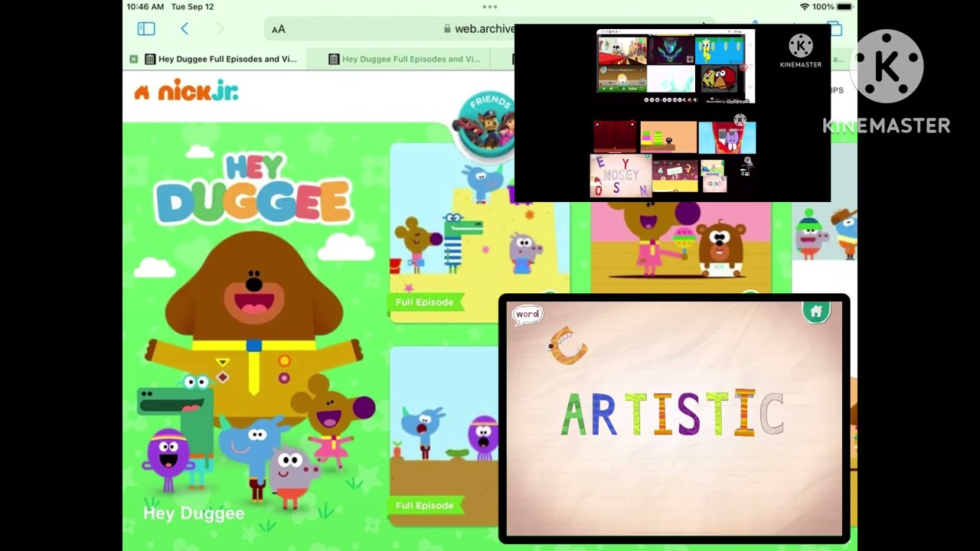Image resolution: width=980 pixels, height=551 pixels.
Task: Tap the green letter A in ARTISTIC
Action: click(574, 414)
